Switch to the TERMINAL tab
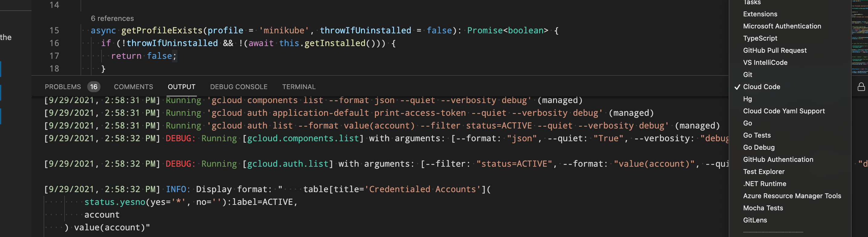 click(x=299, y=87)
